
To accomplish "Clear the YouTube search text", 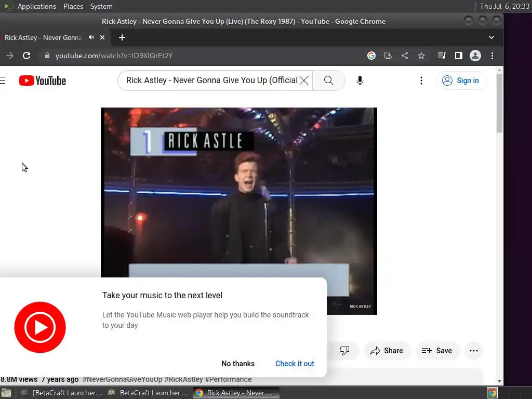I will [304, 81].
